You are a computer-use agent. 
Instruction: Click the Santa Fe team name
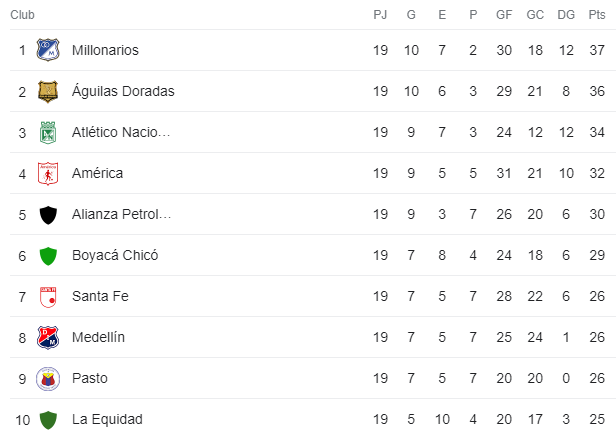[x=100, y=296]
